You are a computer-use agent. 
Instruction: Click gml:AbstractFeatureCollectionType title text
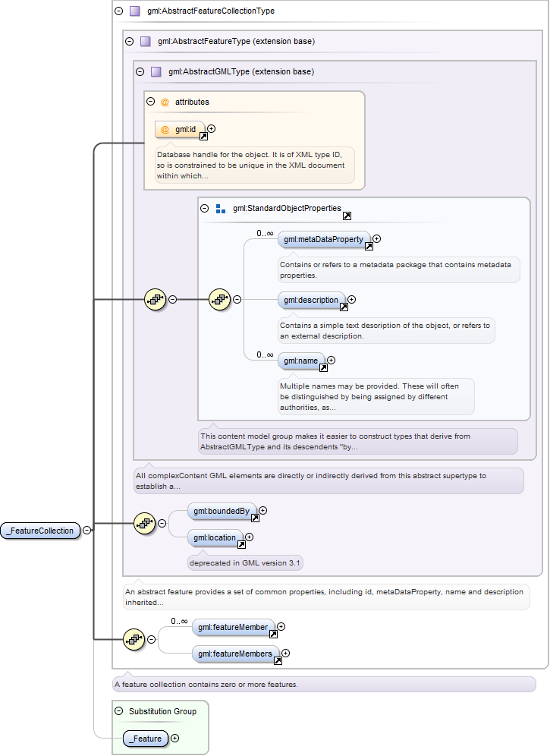coord(211,11)
